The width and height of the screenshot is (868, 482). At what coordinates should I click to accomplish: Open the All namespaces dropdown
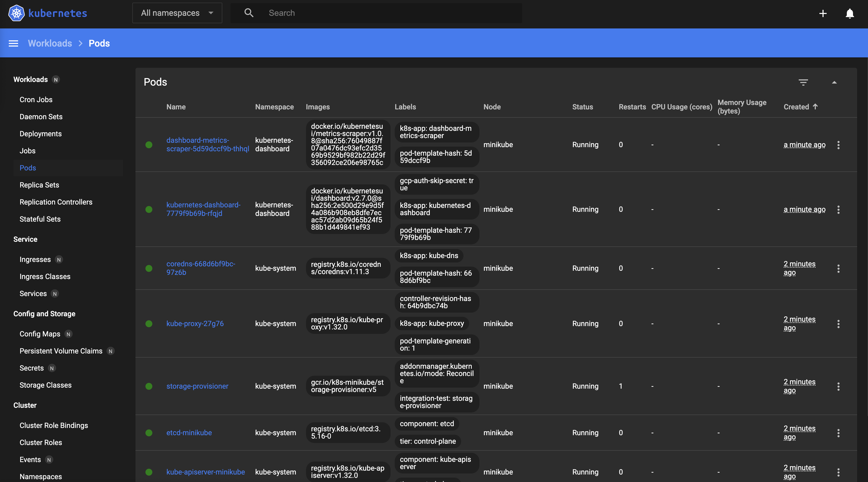coord(177,13)
